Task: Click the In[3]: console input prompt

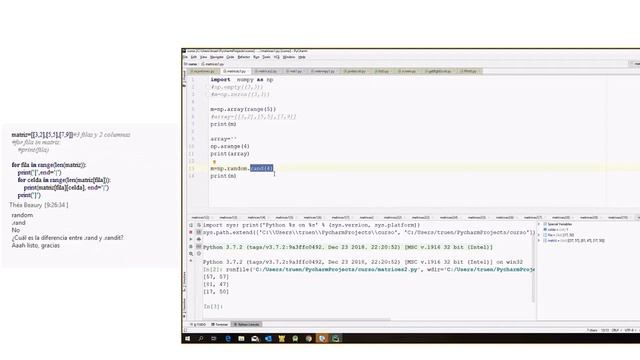Action: (213, 307)
